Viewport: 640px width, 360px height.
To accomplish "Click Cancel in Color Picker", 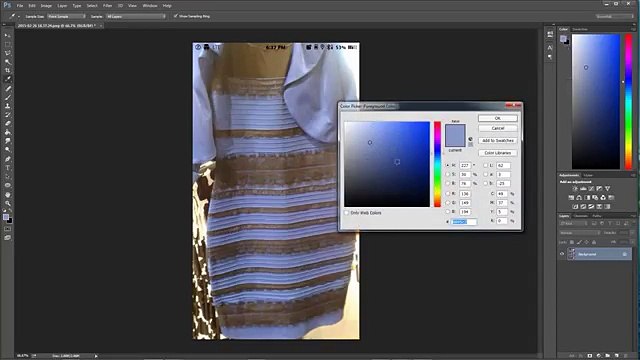I will 498,128.
